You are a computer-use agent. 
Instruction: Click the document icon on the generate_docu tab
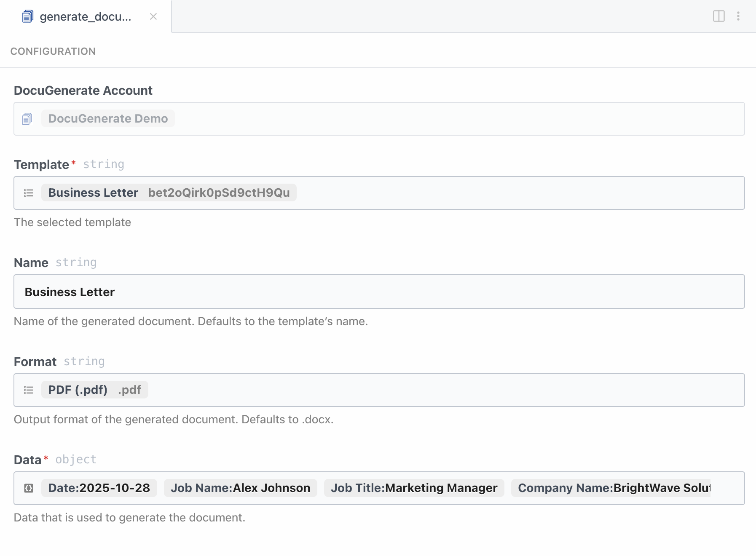click(x=27, y=16)
